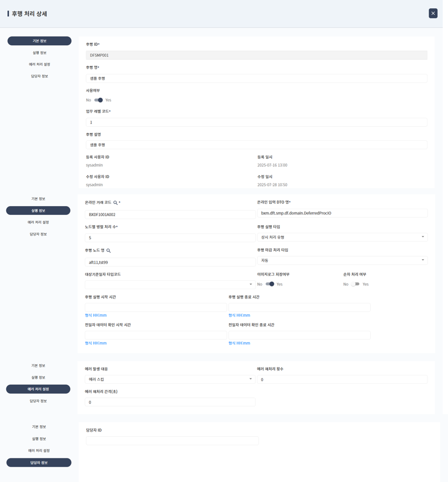The width and height of the screenshot is (448, 482).
Task: Close the 후행 처리 상세 dialog
Action: pyautogui.click(x=433, y=13)
